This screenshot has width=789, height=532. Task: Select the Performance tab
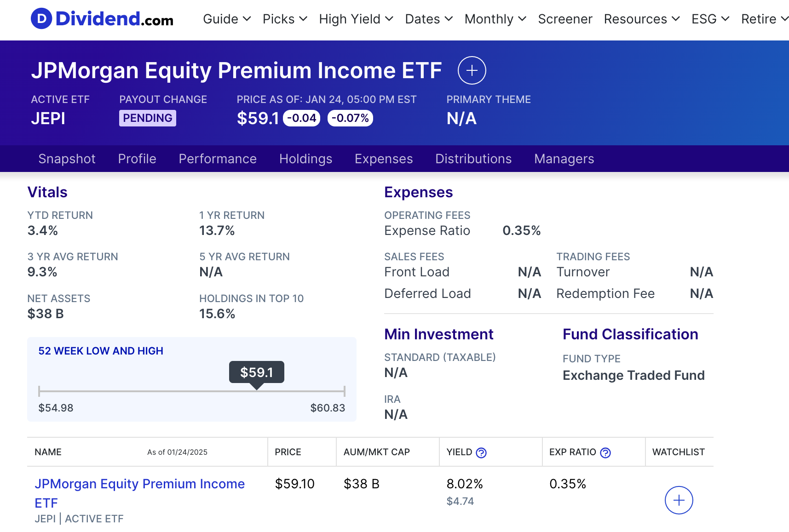click(x=218, y=159)
